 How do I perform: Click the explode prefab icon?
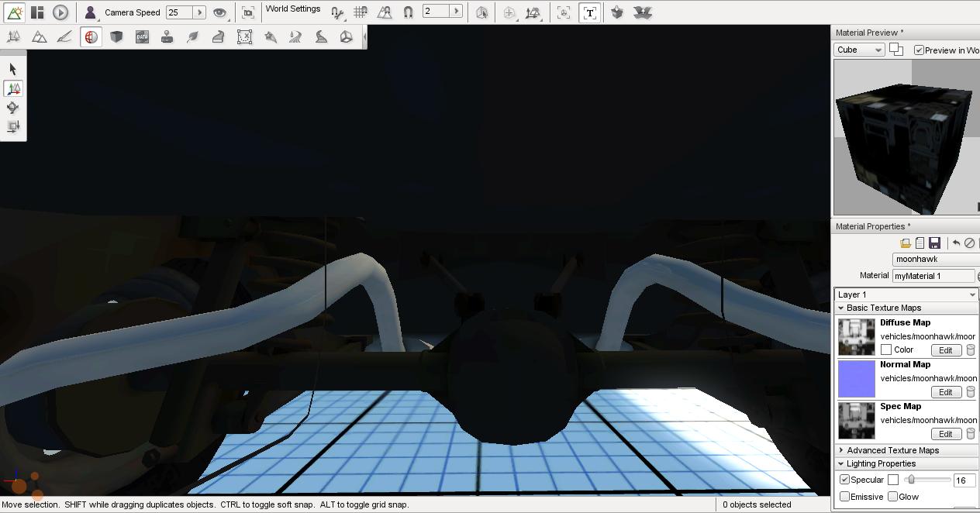click(643, 12)
